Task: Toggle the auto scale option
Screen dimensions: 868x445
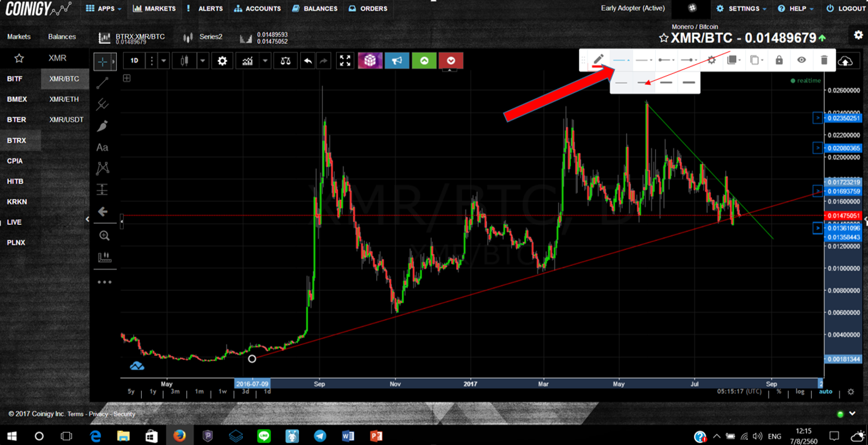Action: 825,391
